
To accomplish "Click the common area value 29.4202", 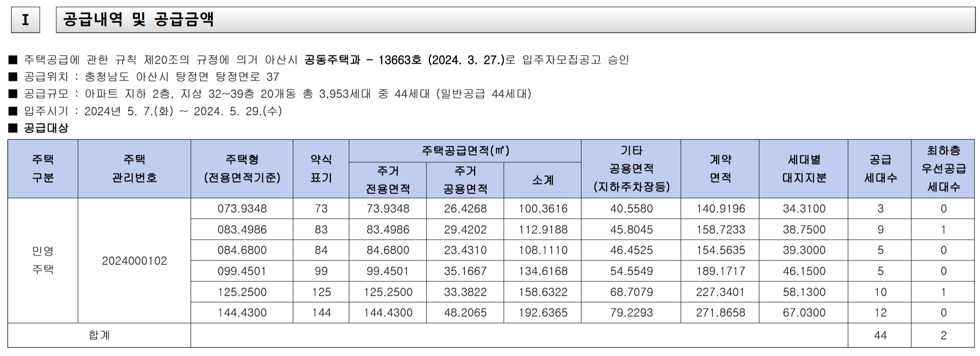I will tap(465, 229).
